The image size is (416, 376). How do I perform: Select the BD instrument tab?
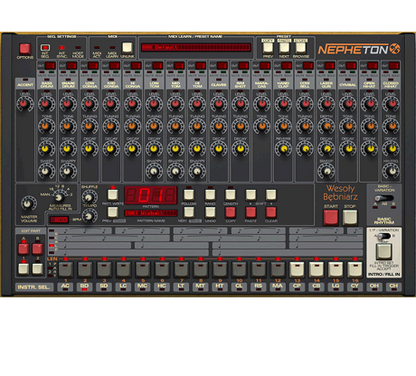pyautogui.click(x=85, y=286)
